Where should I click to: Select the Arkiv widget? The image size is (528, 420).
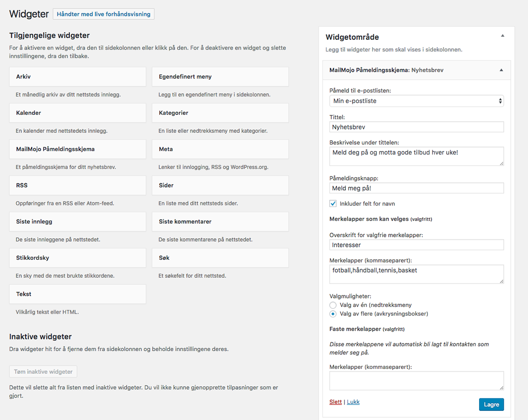(77, 77)
